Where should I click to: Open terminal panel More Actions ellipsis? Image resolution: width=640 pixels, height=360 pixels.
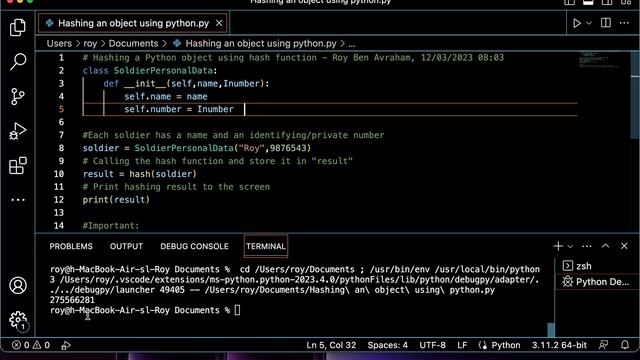click(587, 246)
